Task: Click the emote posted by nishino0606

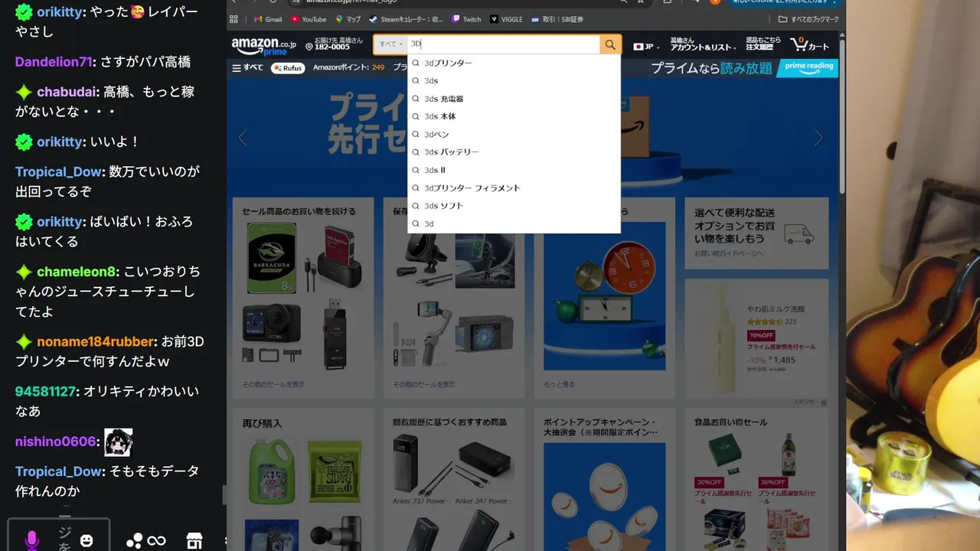Action: 119,442
